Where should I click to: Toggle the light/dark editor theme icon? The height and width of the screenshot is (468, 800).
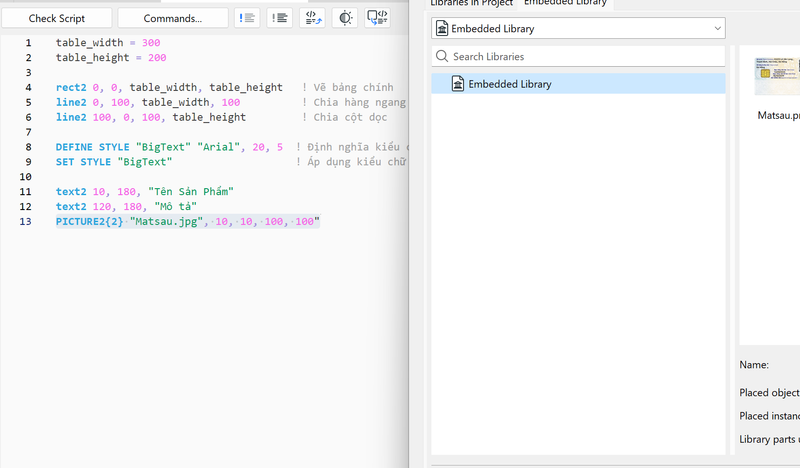coord(345,18)
